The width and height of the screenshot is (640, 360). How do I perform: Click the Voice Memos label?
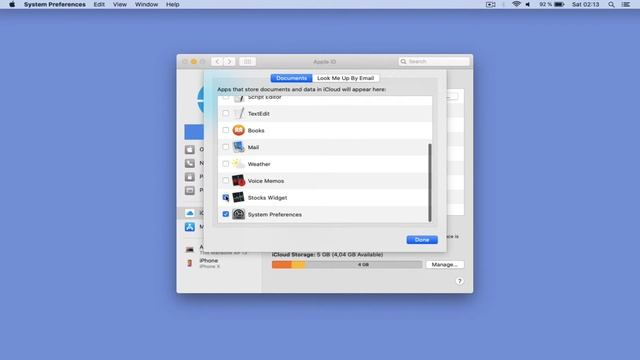tap(266, 181)
